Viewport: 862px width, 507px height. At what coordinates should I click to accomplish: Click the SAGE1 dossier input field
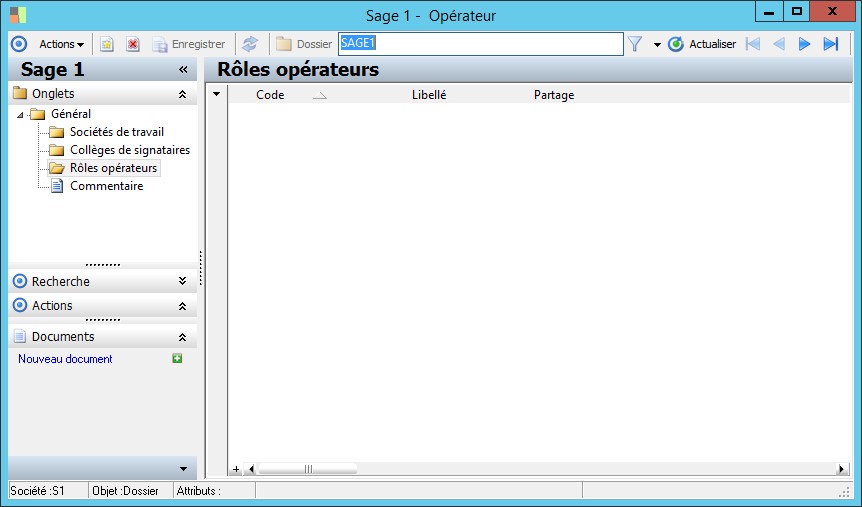pyautogui.click(x=480, y=44)
